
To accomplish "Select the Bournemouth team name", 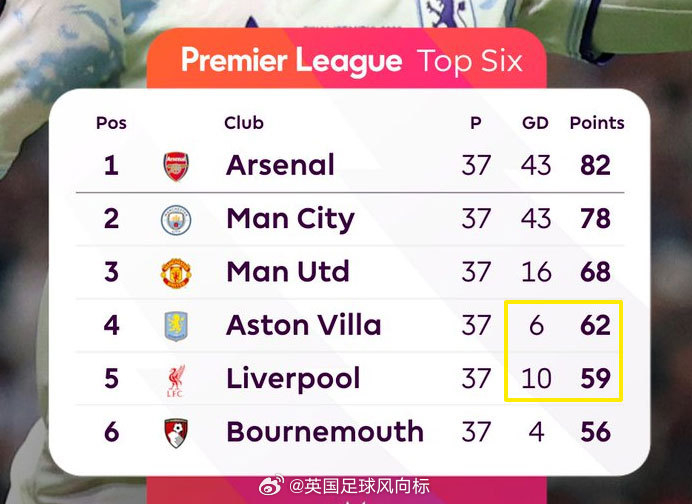I will 325,432.
